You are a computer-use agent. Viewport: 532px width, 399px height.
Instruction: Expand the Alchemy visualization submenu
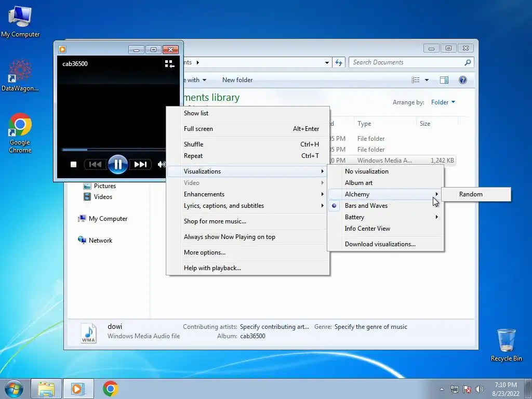[386, 194]
